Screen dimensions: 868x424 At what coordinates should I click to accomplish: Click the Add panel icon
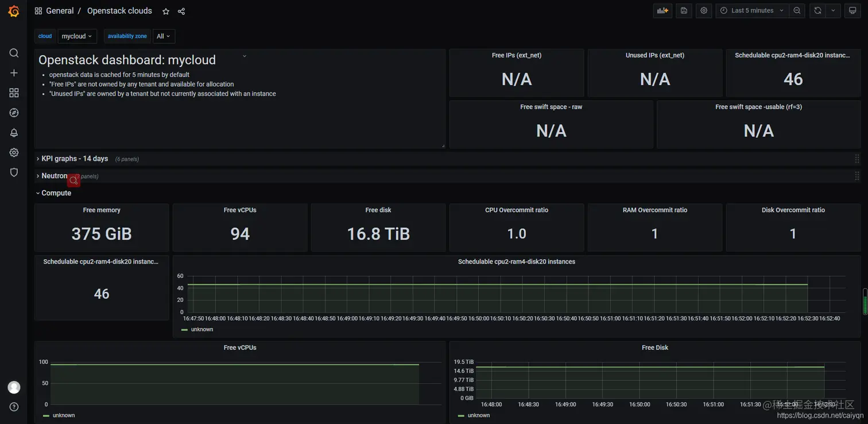tap(663, 10)
